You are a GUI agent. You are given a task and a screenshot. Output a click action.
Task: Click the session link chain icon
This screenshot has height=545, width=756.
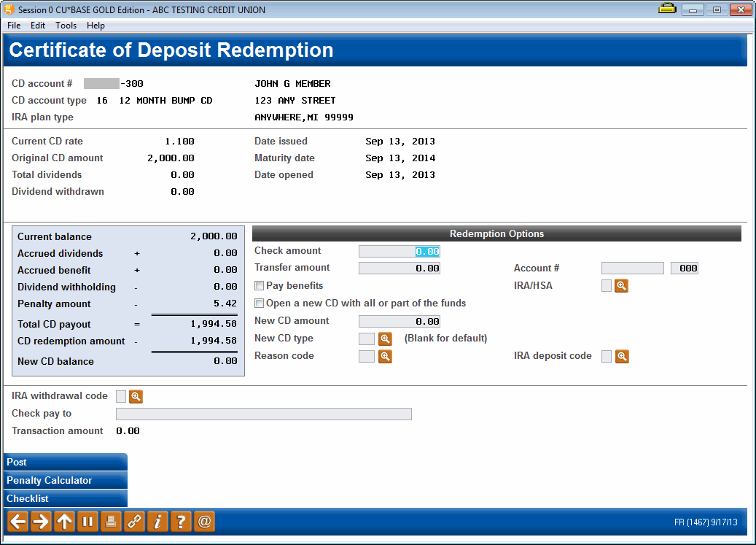(x=133, y=521)
